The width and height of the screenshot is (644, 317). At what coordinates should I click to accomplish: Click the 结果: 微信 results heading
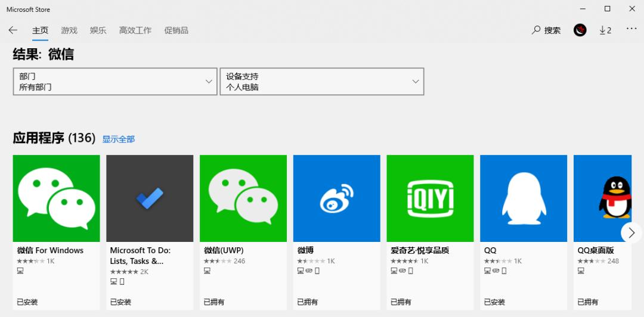pos(44,54)
